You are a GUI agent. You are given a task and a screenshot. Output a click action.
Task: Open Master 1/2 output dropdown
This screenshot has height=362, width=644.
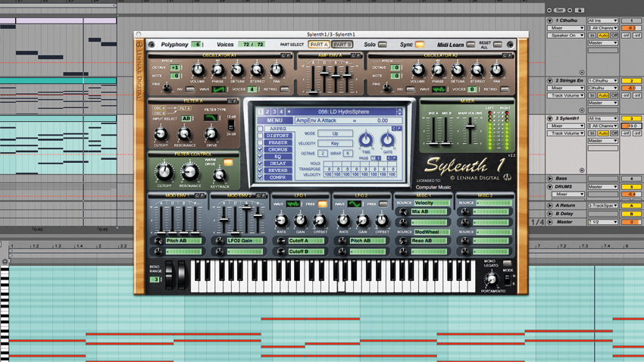pyautogui.click(x=602, y=222)
